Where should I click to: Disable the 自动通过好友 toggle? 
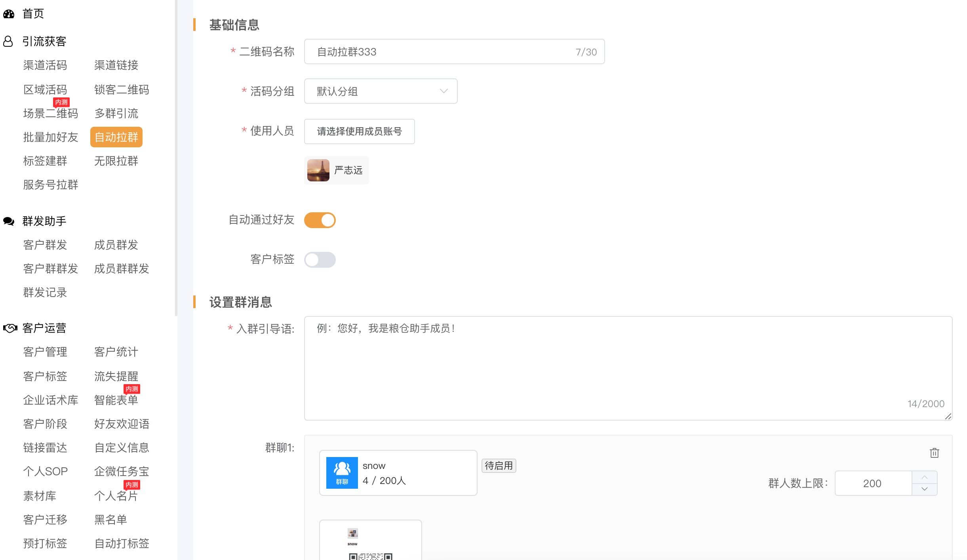[320, 220]
